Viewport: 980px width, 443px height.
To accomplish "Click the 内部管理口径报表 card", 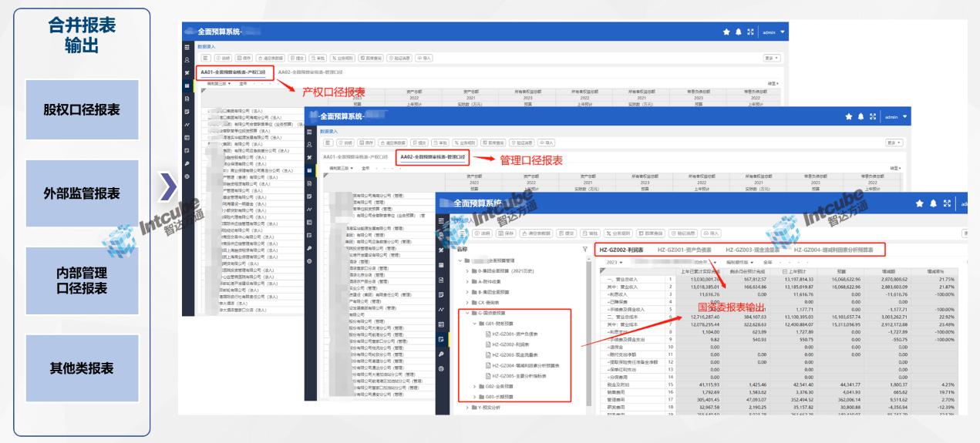I will coord(82,280).
